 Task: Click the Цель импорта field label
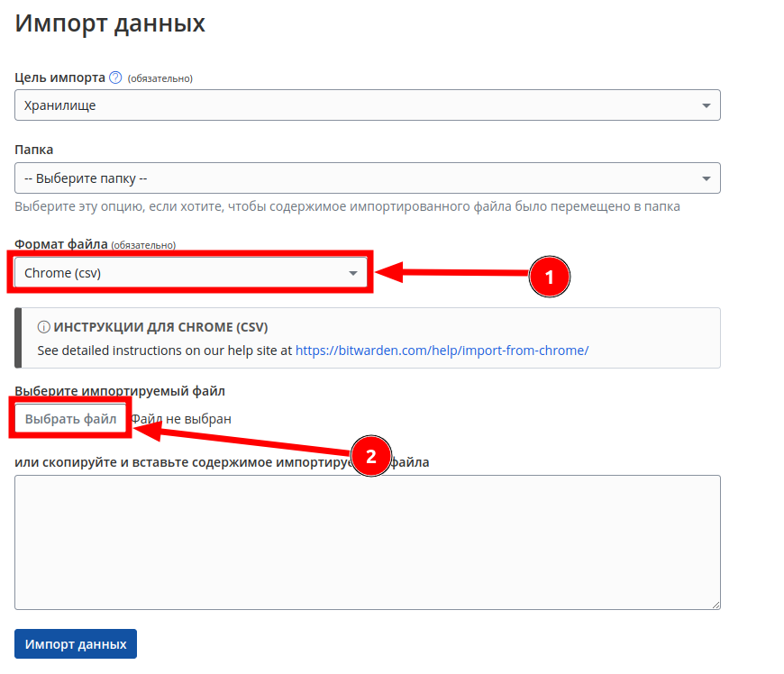[59, 77]
